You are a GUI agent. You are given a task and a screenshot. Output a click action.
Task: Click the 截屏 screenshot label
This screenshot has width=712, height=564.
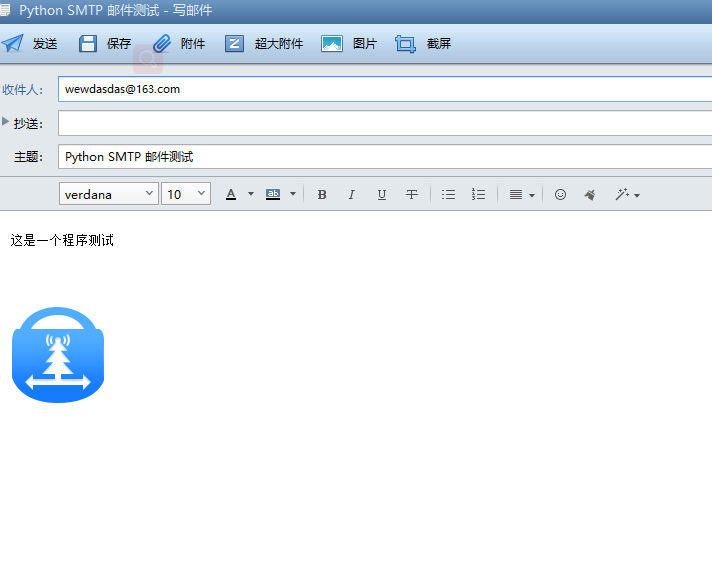pyautogui.click(x=439, y=44)
